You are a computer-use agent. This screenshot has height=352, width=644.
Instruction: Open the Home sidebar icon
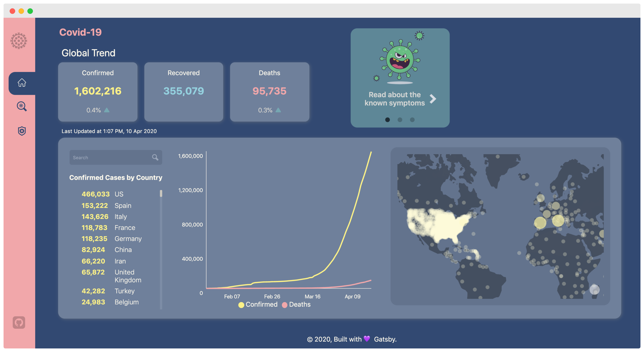[22, 83]
